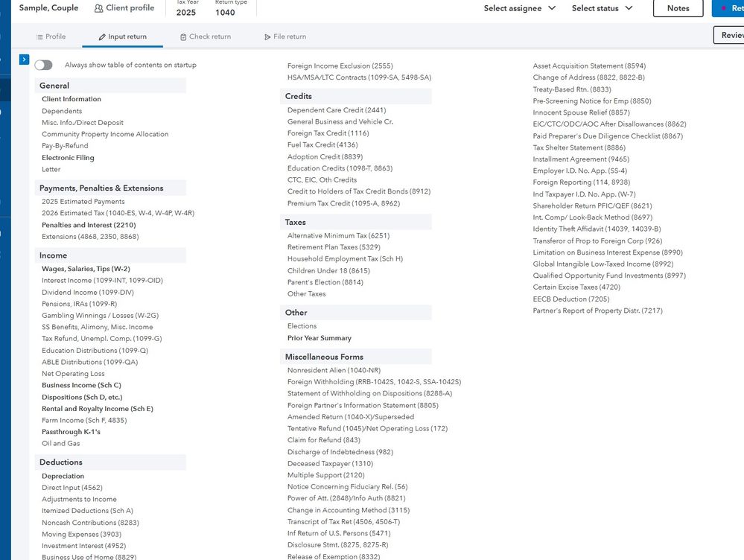Screen dimensions: 744x560
Task: Open Alternative Minimum Tax (6251)
Action: [x=338, y=236]
